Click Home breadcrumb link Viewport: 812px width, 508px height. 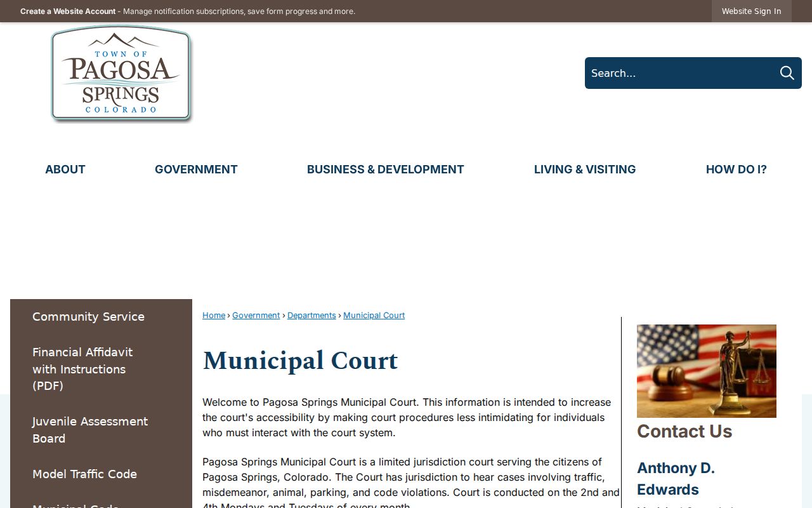pyautogui.click(x=214, y=316)
